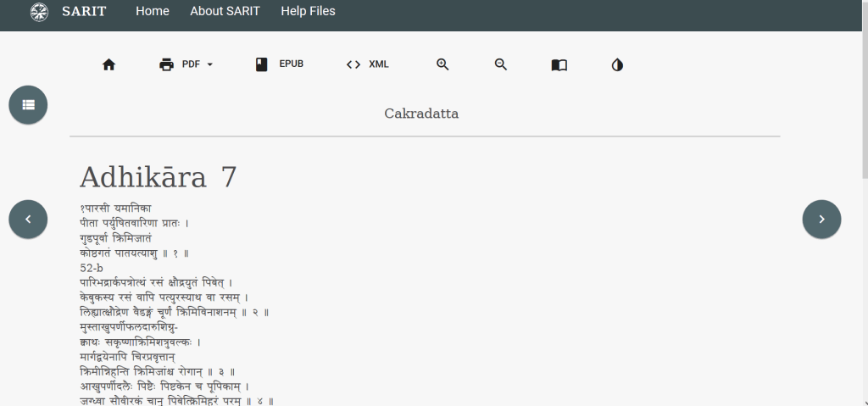Click the SARIT brand name link
Image resolution: width=868 pixels, height=406 pixels.
click(84, 11)
